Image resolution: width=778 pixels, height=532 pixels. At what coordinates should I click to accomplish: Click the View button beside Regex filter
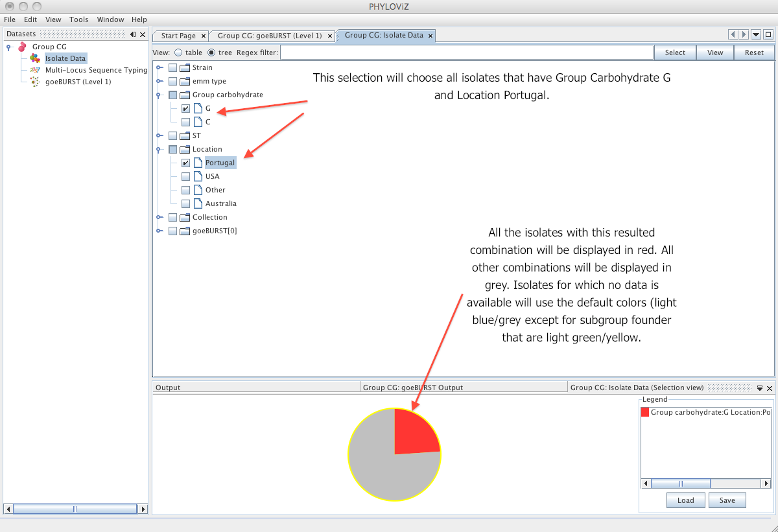(x=715, y=52)
